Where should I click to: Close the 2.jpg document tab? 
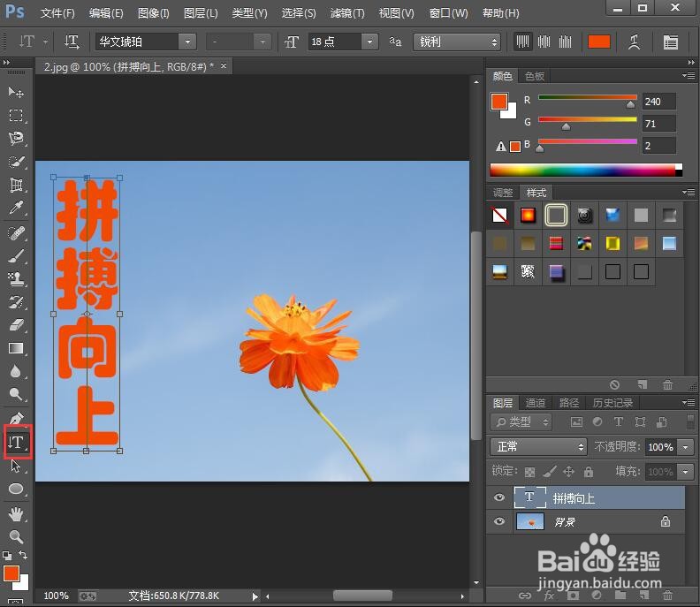(x=224, y=66)
